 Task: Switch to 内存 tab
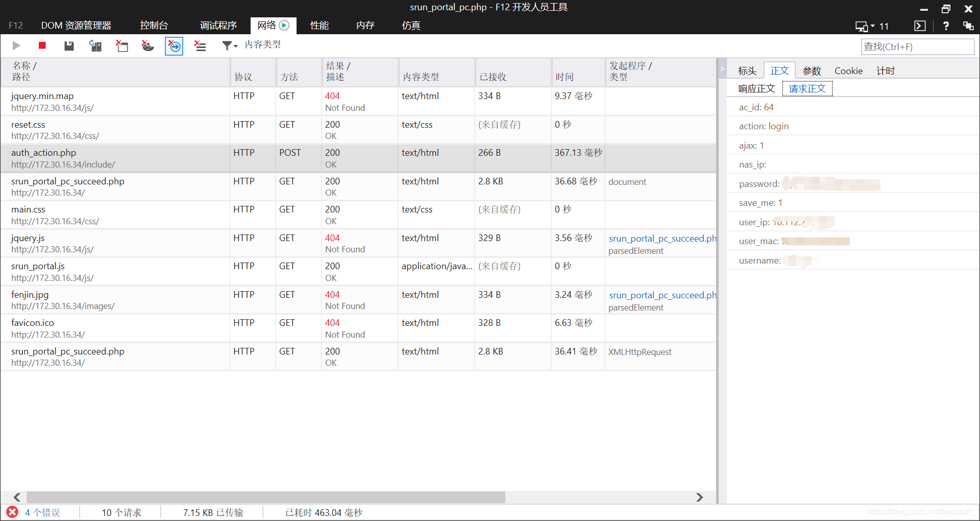[365, 26]
